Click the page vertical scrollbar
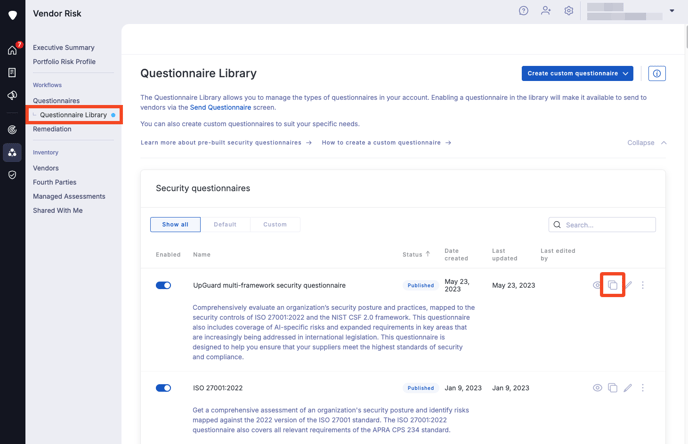Viewport: 688px width, 444px height. pos(686,37)
